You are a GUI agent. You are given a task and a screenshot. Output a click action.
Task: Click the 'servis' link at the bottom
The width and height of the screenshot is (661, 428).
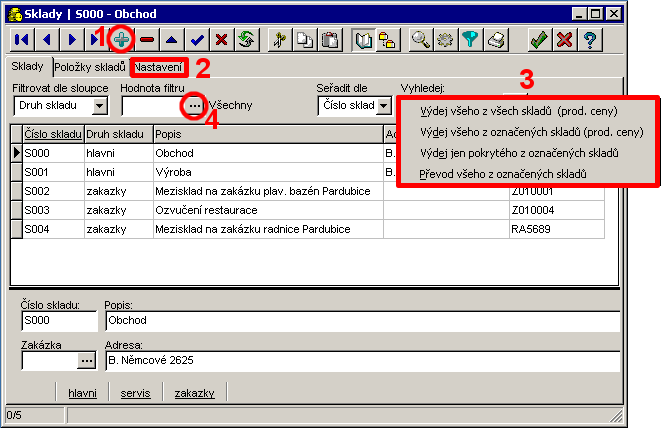coord(135,393)
